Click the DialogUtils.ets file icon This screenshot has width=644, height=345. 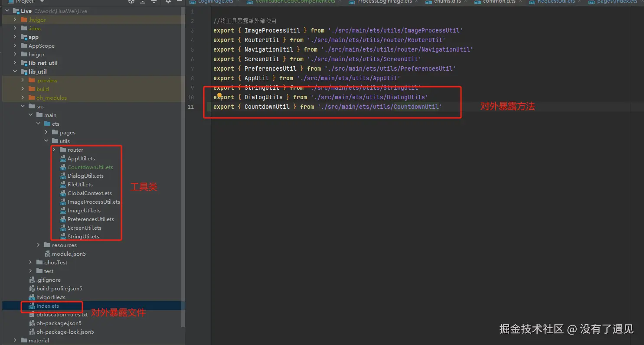point(63,176)
